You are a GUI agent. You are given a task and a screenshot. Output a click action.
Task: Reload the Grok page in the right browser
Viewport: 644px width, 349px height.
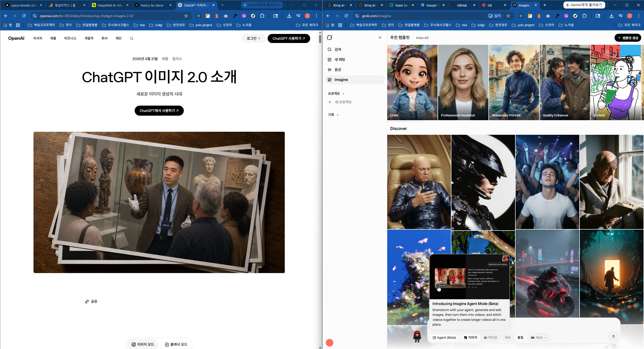[x=346, y=16]
